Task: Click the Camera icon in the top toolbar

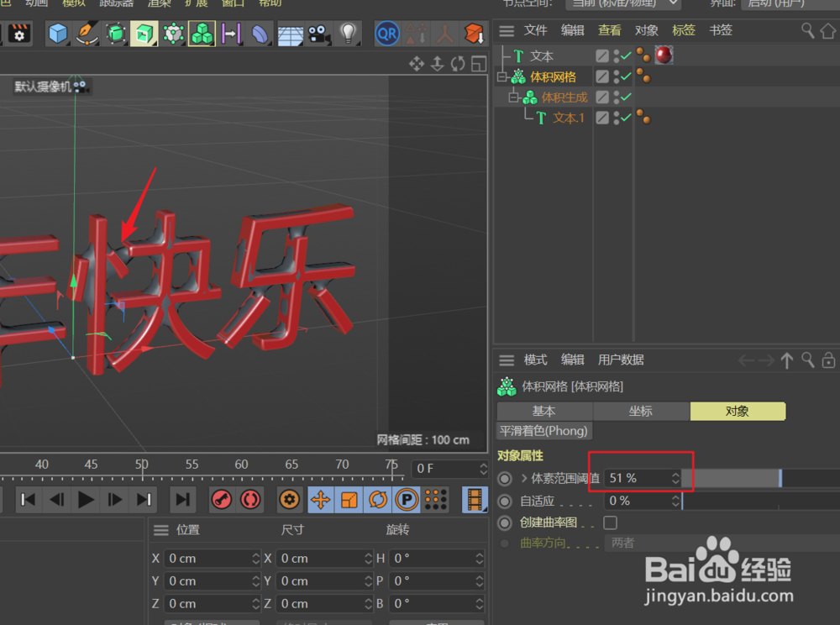Action: coord(317,34)
